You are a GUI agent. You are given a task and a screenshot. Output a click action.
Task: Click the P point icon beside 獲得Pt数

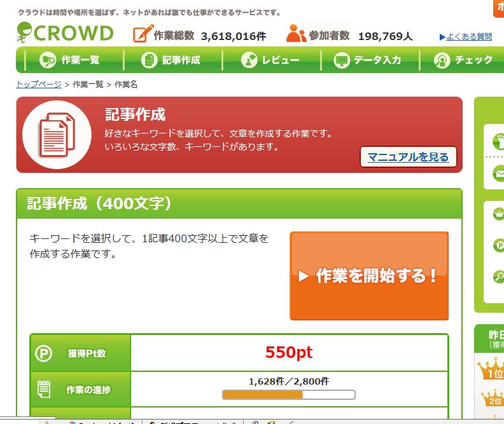click(43, 353)
